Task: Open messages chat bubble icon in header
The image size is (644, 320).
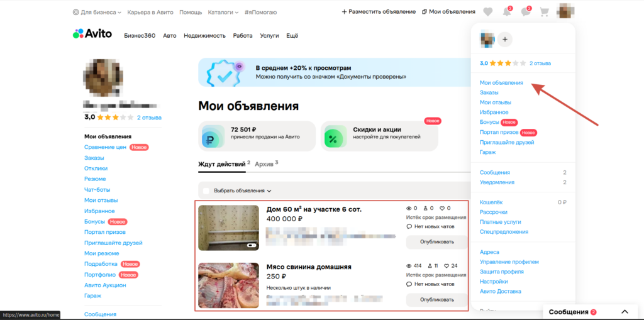Action: pos(526,12)
